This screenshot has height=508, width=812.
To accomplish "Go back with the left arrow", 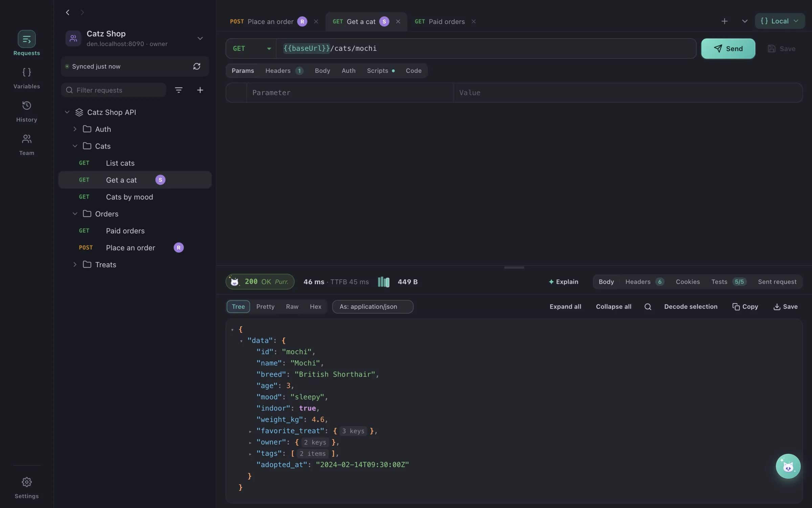I will tap(68, 13).
